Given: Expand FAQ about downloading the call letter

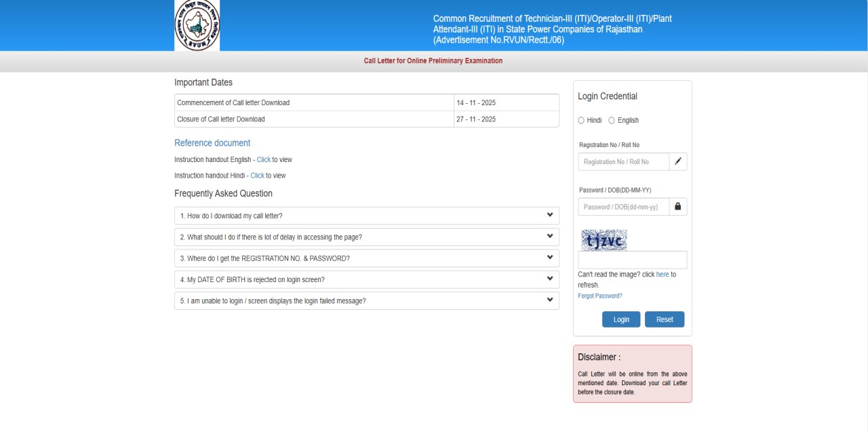Looking at the screenshot, I should click(366, 215).
